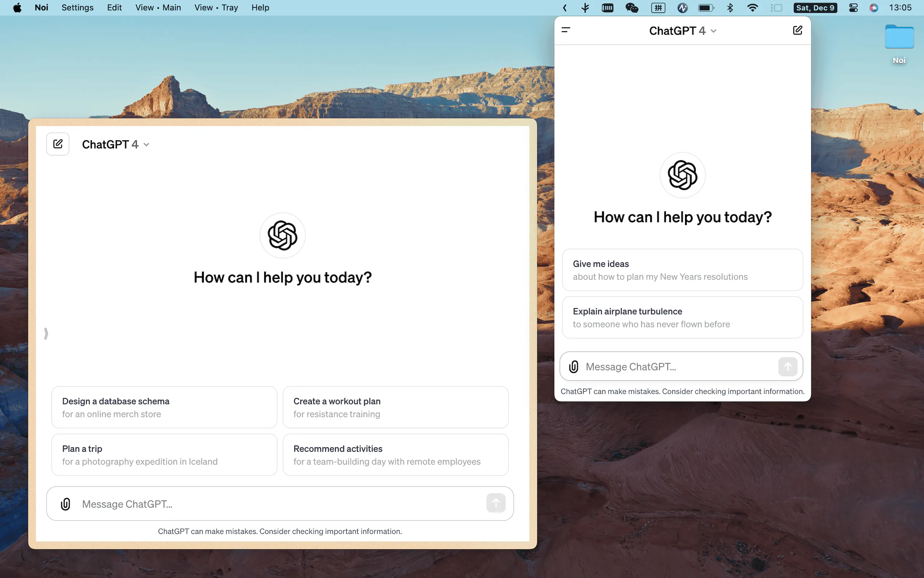Show battery status in menu bar
The width and height of the screenshot is (924, 578).
click(x=706, y=8)
